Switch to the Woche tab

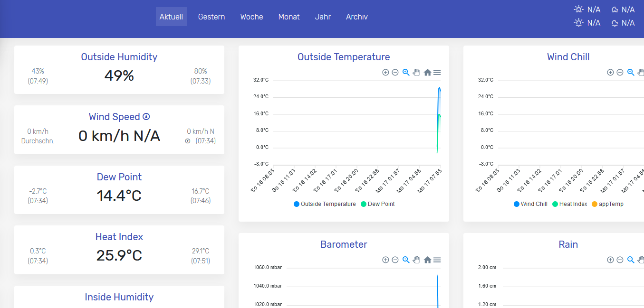click(251, 17)
